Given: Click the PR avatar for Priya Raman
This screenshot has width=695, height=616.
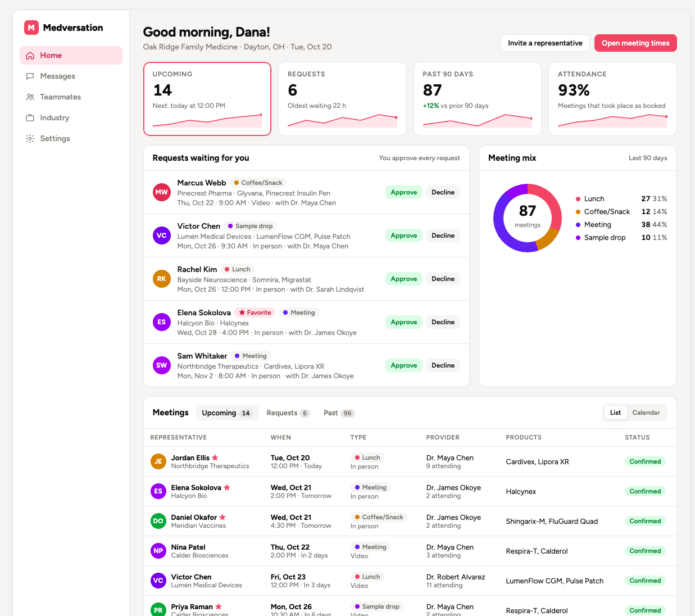Looking at the screenshot, I should click(x=158, y=610).
